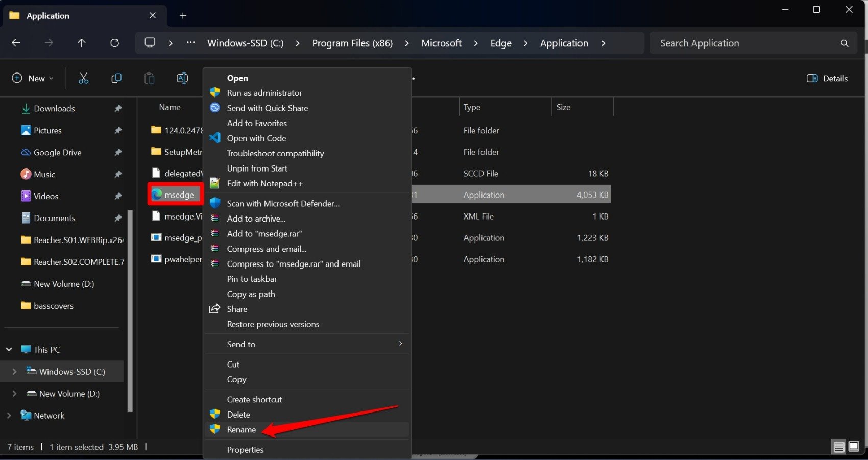Screen dimensions: 868x460
Task: Open Downloads in the sidebar
Action: coord(54,108)
